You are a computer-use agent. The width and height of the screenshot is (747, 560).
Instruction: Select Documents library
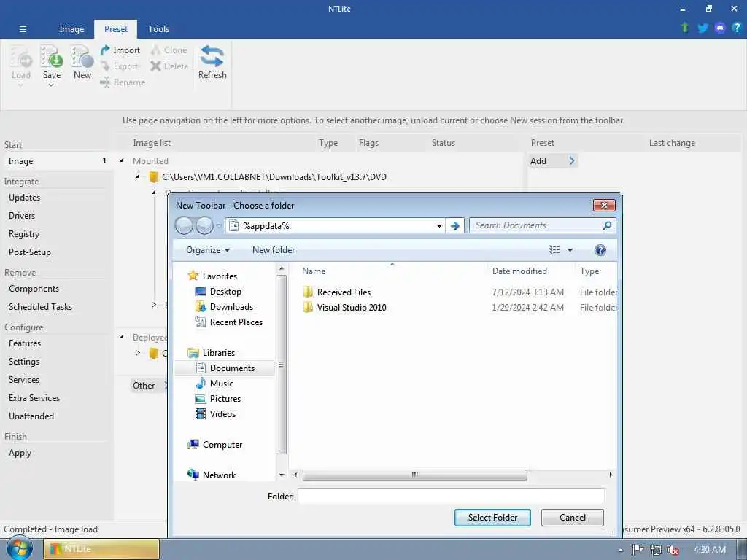pos(232,368)
